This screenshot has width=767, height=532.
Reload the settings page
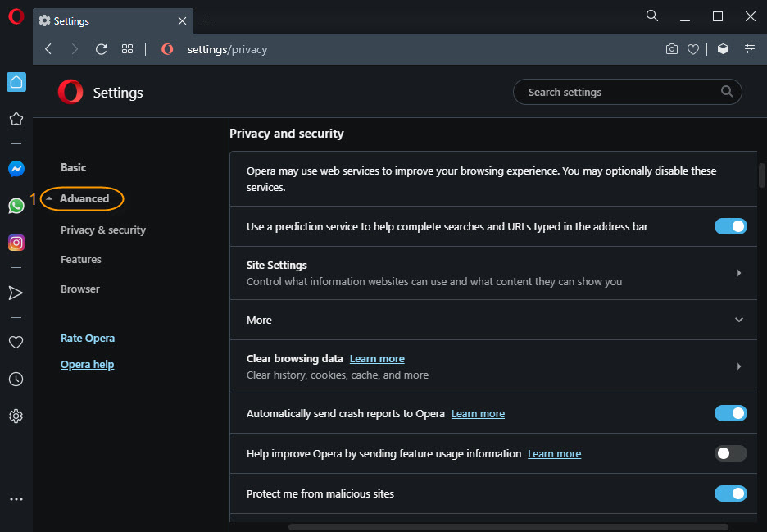[x=102, y=49]
